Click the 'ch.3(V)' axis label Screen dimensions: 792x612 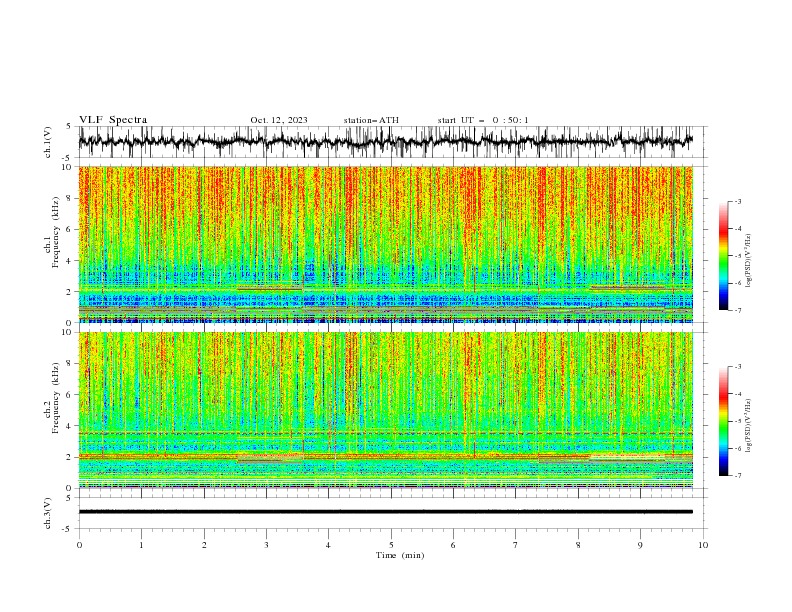click(48, 513)
